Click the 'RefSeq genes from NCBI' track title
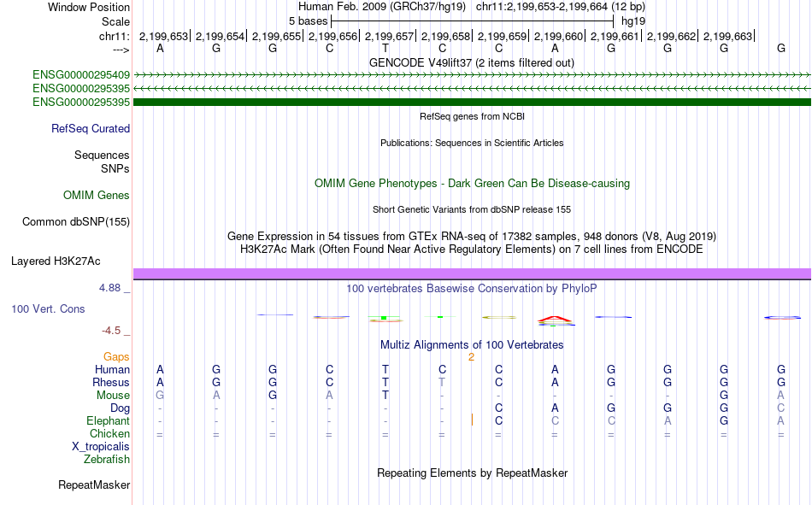 pos(473,116)
